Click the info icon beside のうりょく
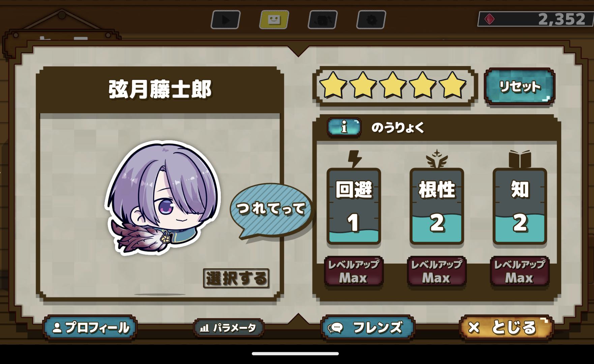 (x=344, y=127)
